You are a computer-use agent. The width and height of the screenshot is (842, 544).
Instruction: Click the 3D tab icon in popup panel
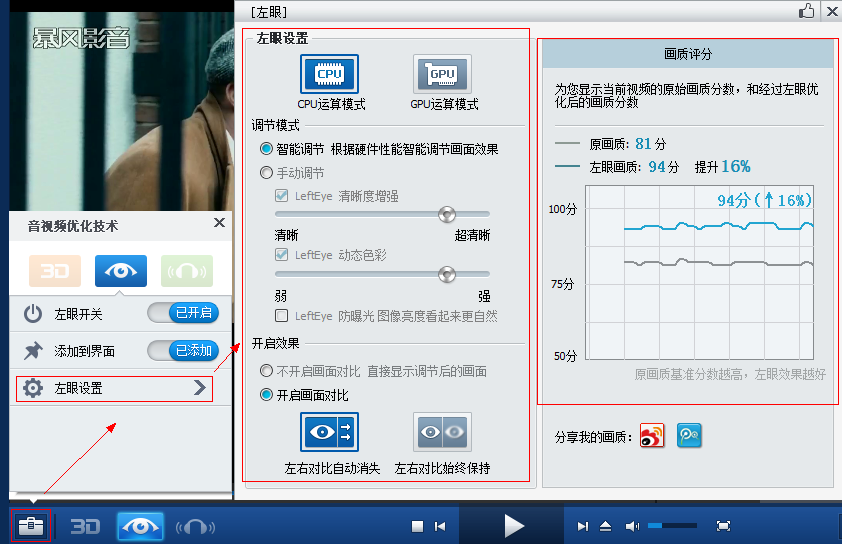click(x=55, y=271)
